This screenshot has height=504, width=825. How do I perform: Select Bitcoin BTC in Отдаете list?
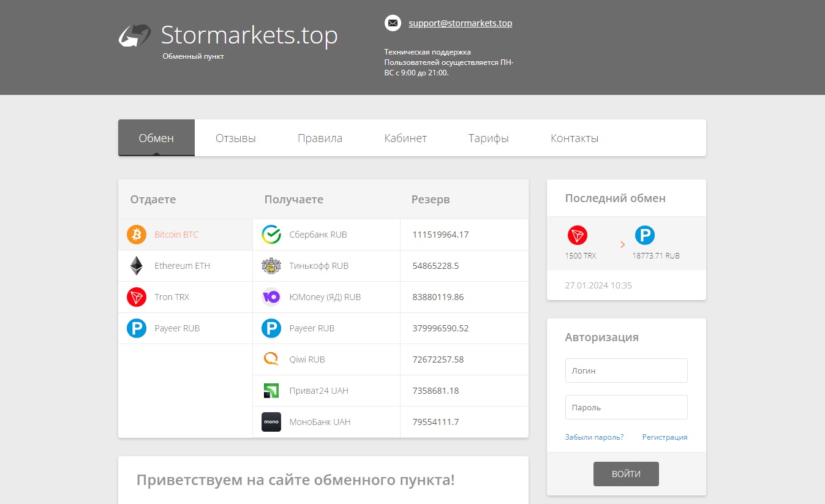(x=186, y=235)
